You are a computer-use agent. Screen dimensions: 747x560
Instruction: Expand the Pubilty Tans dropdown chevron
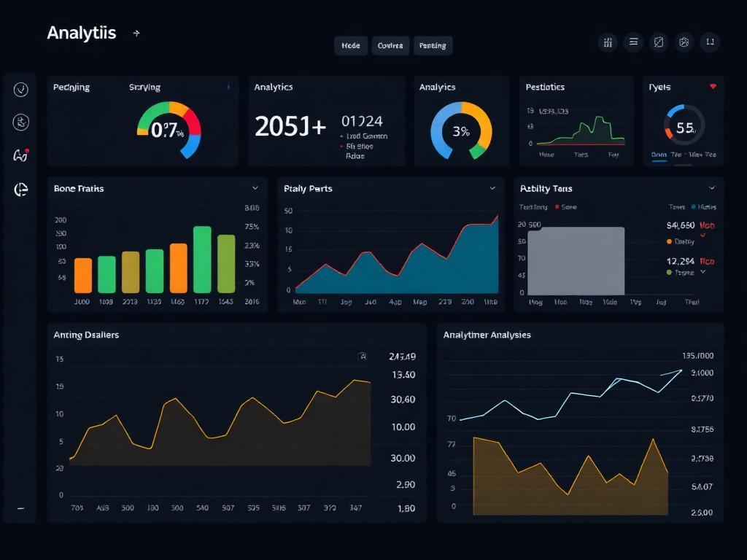(x=712, y=188)
